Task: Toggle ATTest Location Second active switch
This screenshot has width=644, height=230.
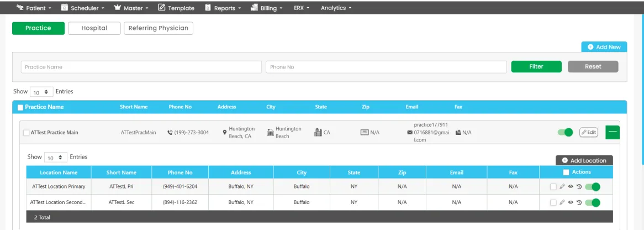Action: coord(593,202)
